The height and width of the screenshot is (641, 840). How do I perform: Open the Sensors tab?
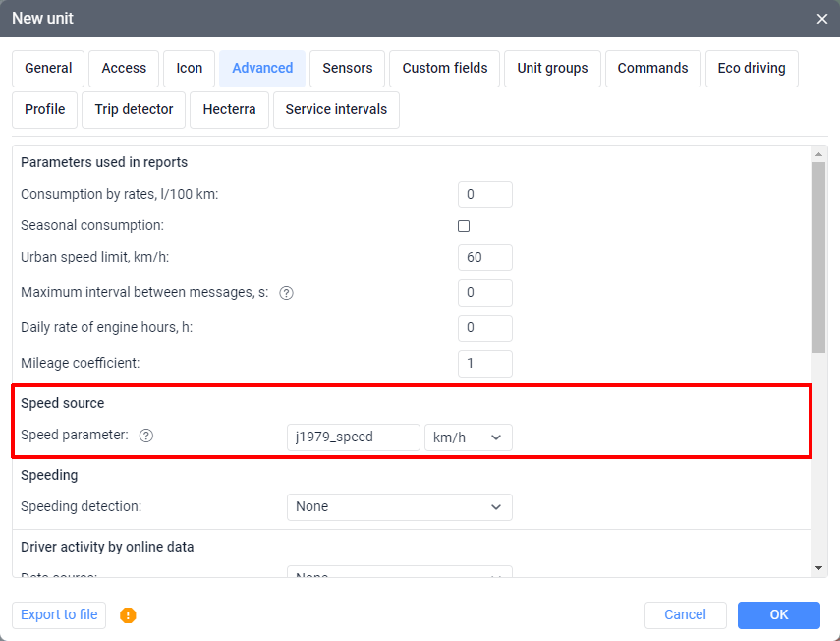[x=348, y=69]
